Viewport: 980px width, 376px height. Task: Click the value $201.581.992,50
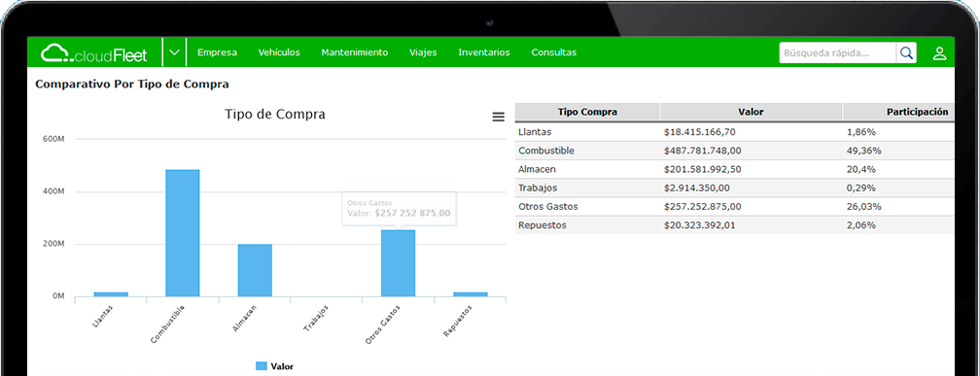pos(703,169)
